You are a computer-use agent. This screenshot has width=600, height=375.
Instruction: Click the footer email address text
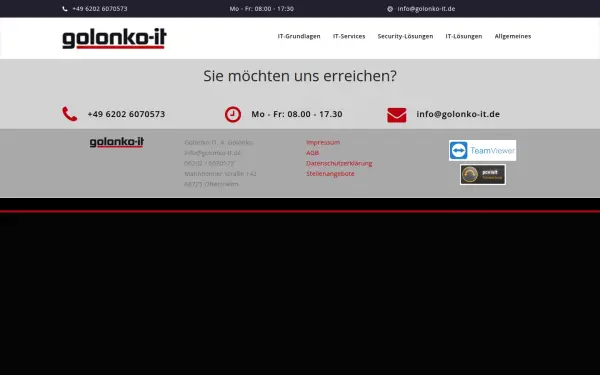coord(212,153)
